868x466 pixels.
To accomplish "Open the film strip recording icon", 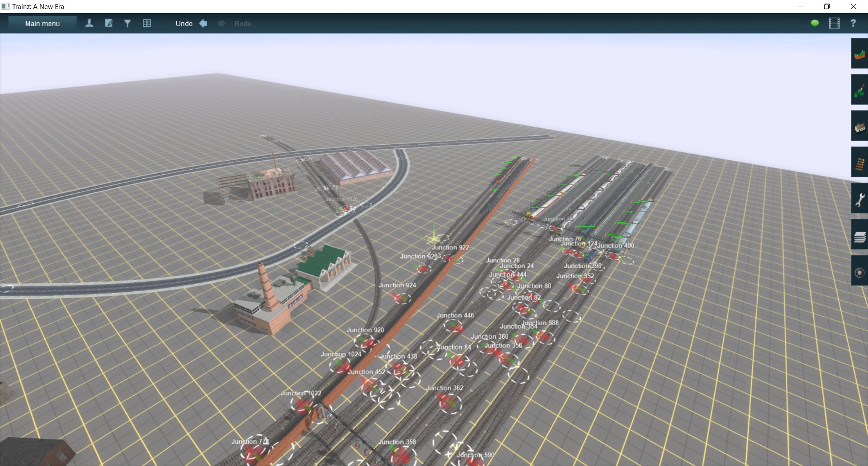I will (834, 24).
